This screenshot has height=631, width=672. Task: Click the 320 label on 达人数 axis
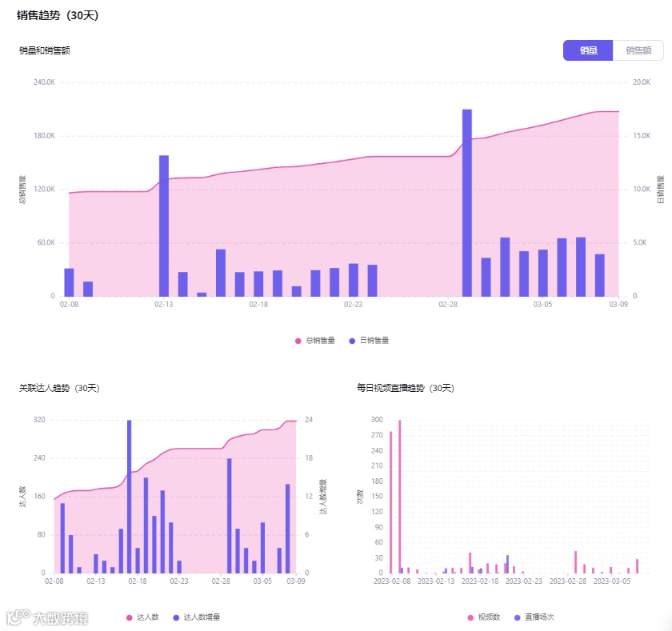click(x=39, y=420)
